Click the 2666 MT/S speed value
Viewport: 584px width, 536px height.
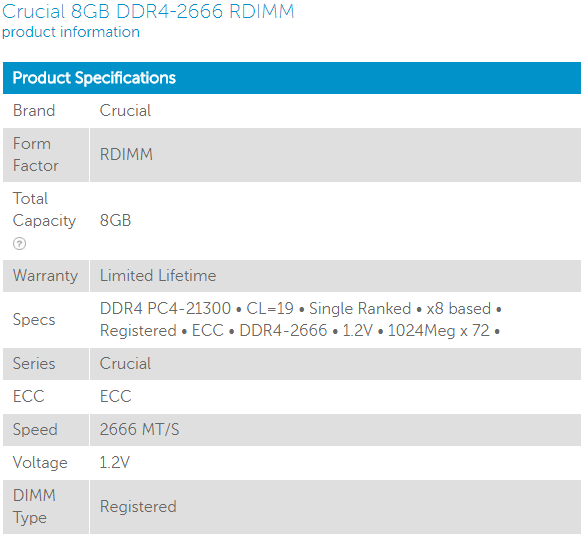click(139, 429)
